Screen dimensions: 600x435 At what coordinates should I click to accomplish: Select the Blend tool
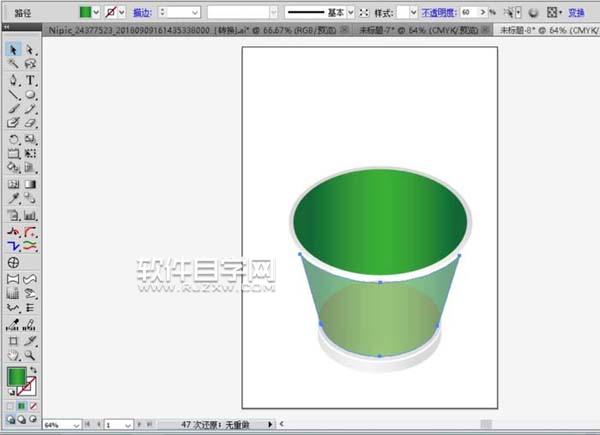click(x=30, y=198)
